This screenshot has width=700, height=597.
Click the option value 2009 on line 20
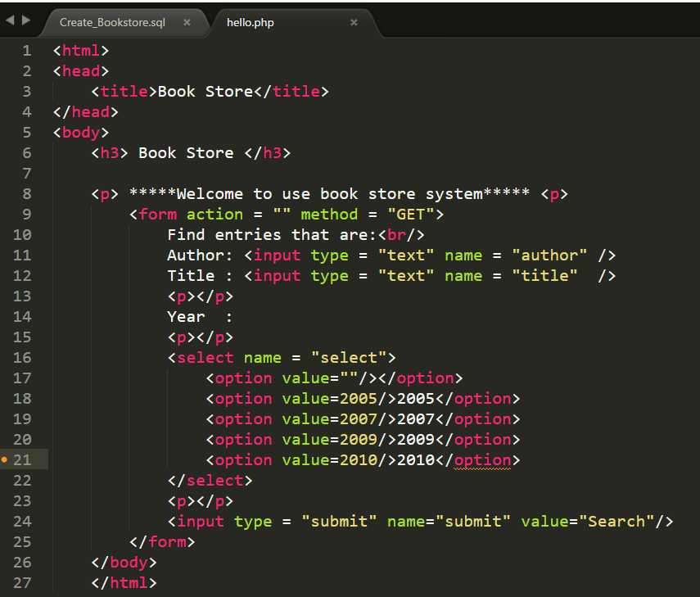pos(359,440)
